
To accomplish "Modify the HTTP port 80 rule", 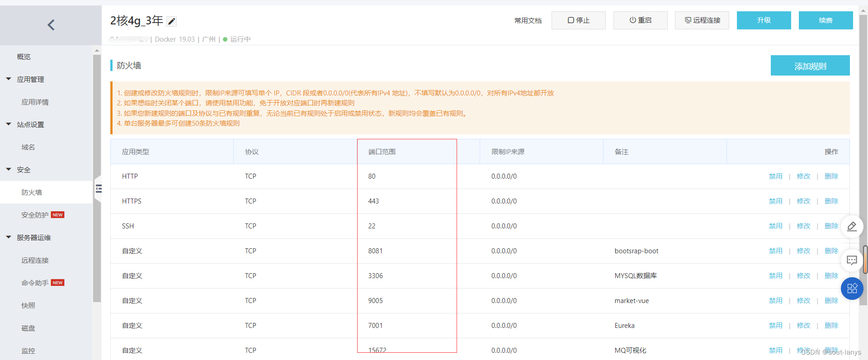I will pyautogui.click(x=803, y=176).
